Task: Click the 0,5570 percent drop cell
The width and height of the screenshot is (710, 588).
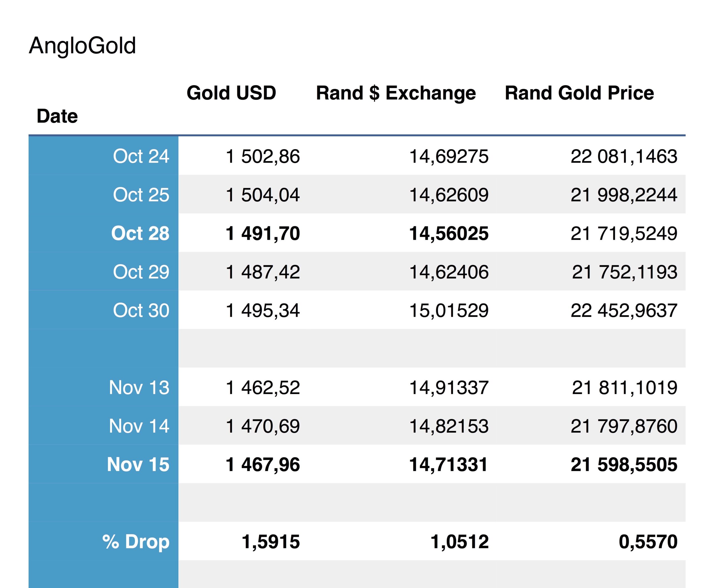Action: [x=648, y=542]
